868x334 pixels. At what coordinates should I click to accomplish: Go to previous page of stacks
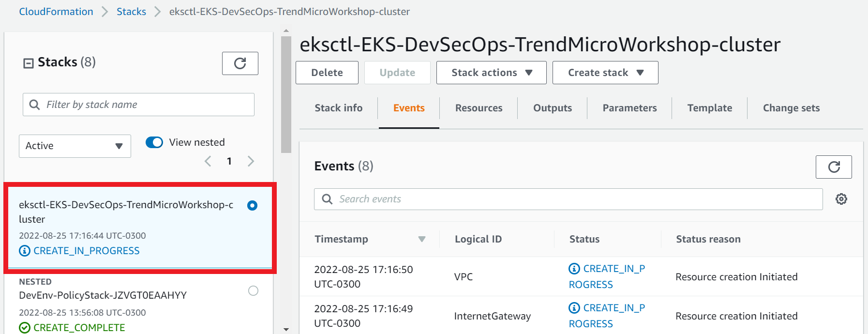click(x=208, y=161)
